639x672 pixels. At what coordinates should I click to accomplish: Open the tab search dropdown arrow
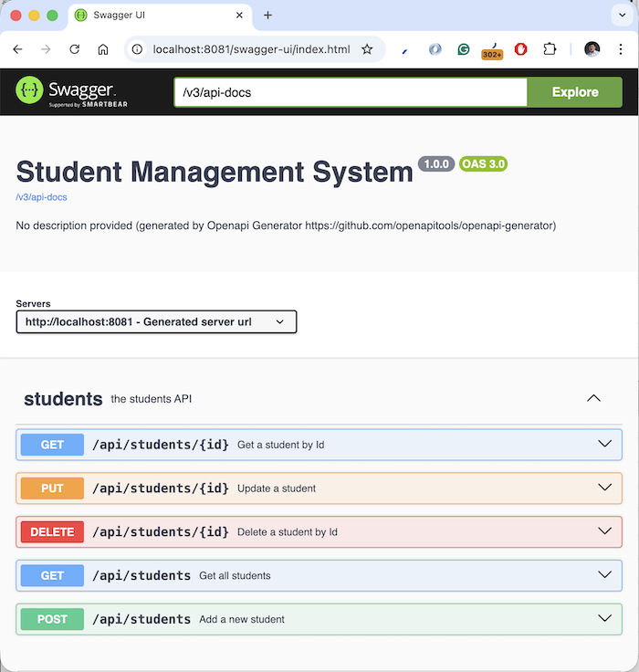coord(621,16)
